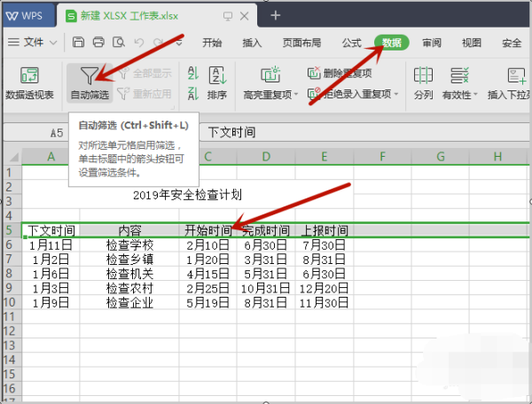The width and height of the screenshot is (532, 404).
Task: Click the undo arrow icon
Action: [137, 43]
